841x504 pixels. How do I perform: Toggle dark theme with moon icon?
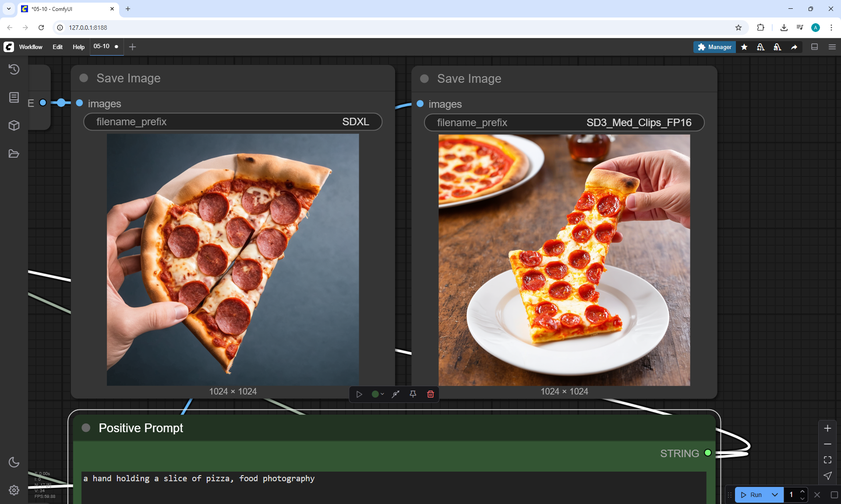pyautogui.click(x=14, y=462)
